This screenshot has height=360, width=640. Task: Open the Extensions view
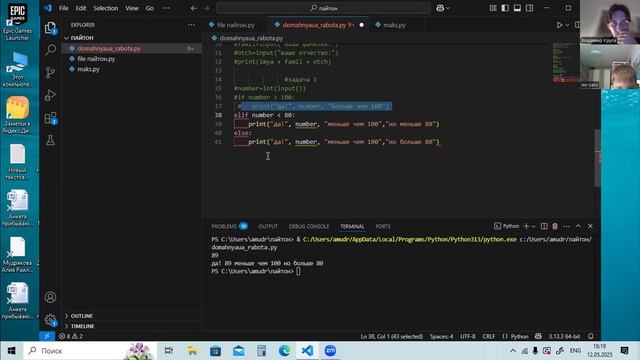click(x=50, y=118)
